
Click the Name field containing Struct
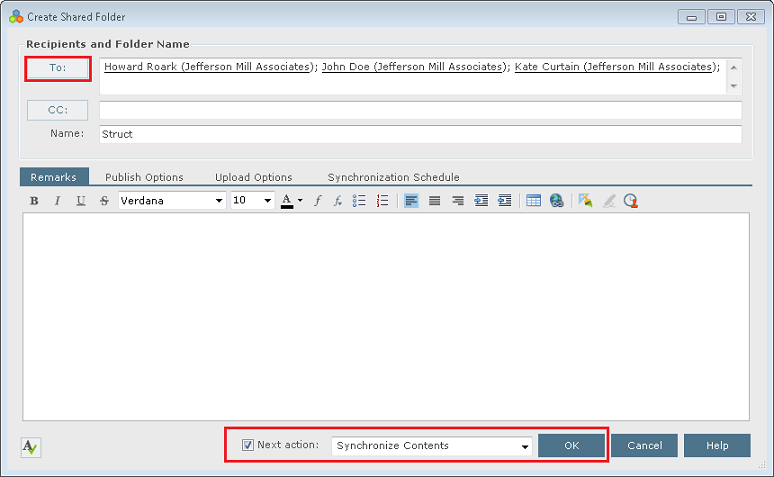click(x=420, y=134)
